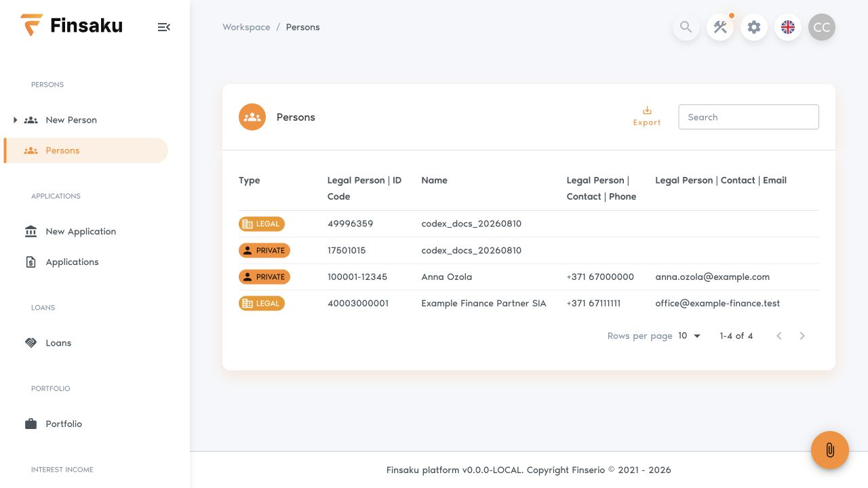Screen dimensions: 868x488
Task: Click the ID code 40003000001 cell
Action: [358, 303]
